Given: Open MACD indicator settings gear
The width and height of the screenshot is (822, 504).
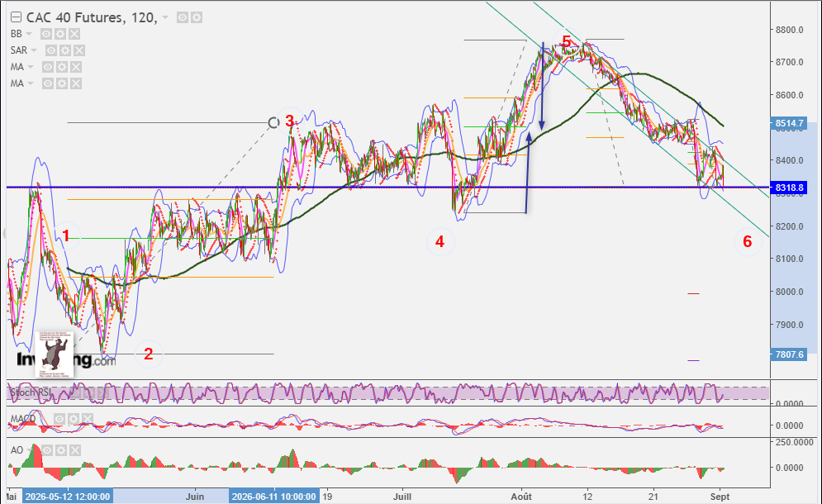Looking at the screenshot, I should 74,419.
